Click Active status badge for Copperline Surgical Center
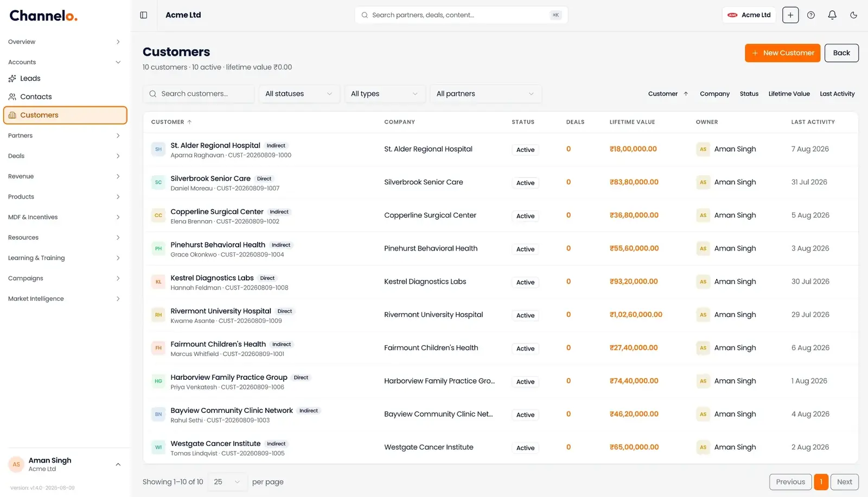 [525, 216]
